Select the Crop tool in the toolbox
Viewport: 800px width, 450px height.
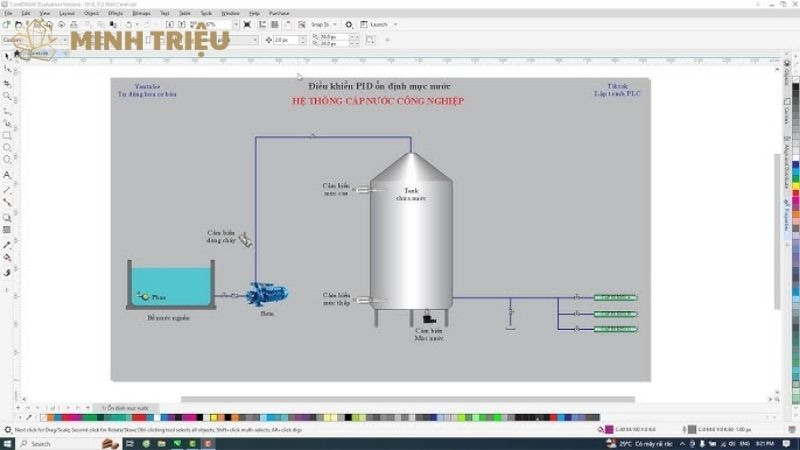(x=7, y=83)
